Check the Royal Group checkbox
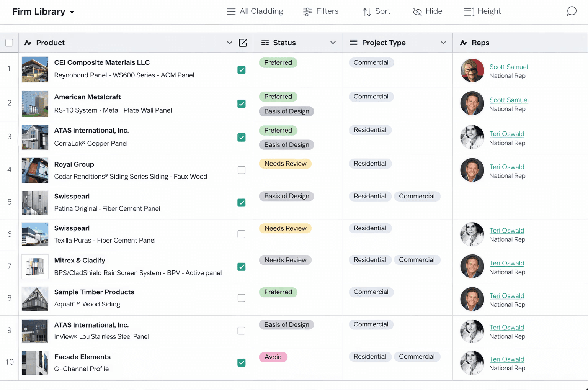This screenshot has width=588, height=390. coord(242,170)
